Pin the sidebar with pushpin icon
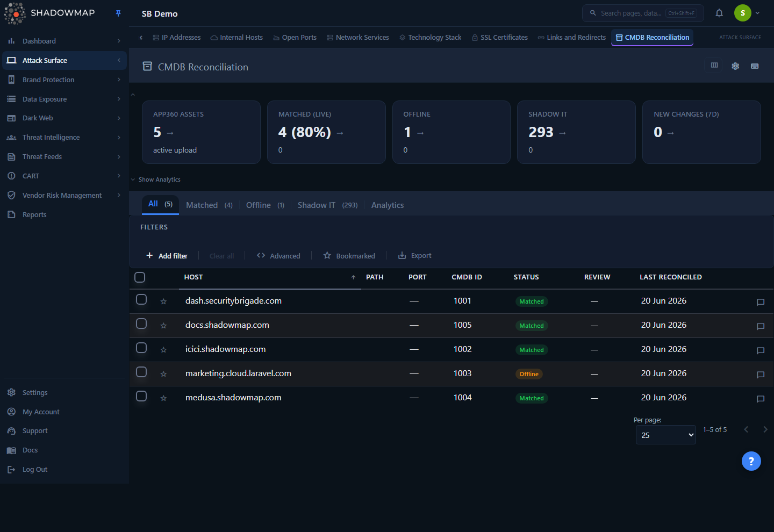 click(x=118, y=13)
